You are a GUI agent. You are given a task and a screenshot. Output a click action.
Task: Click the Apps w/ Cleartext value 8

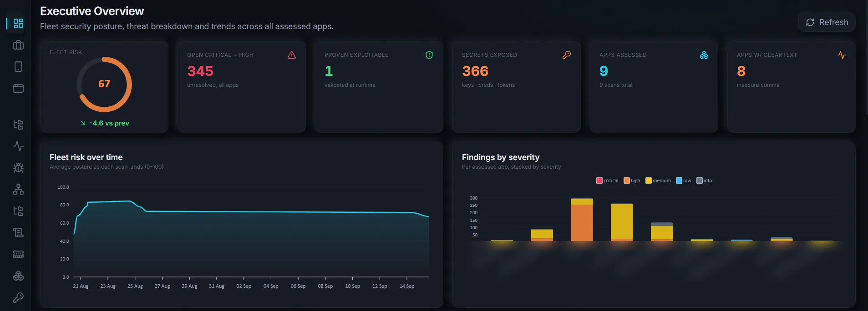point(741,71)
